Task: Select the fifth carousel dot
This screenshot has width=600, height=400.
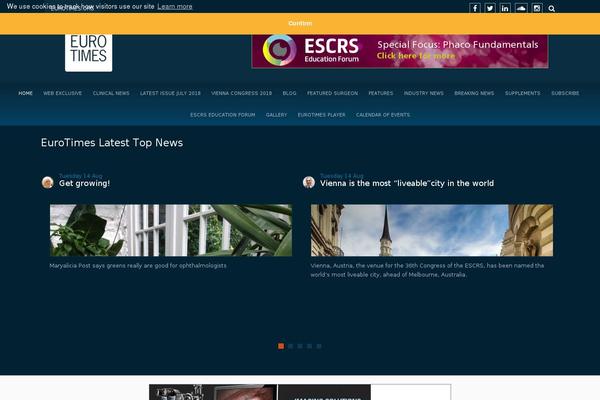Action: coord(319,346)
